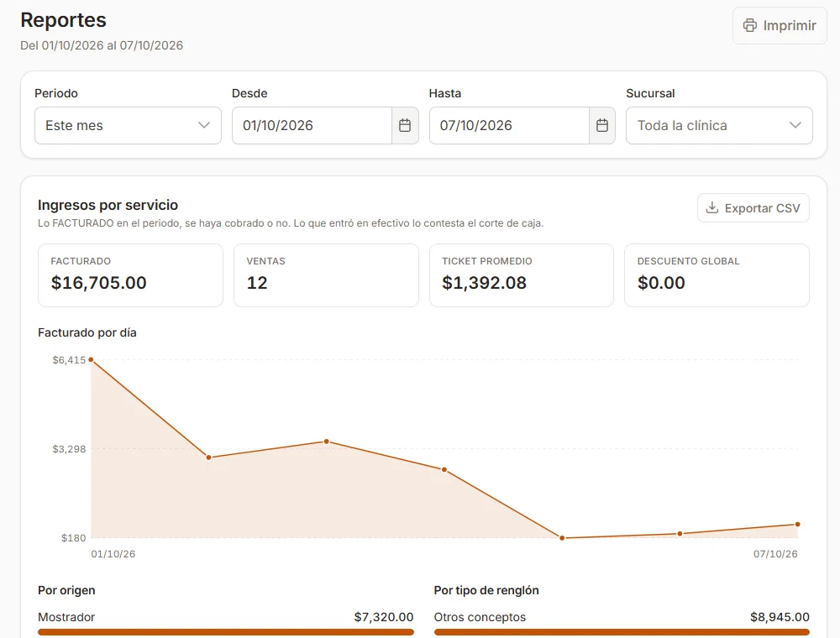Click the Periodo field label

click(56, 93)
